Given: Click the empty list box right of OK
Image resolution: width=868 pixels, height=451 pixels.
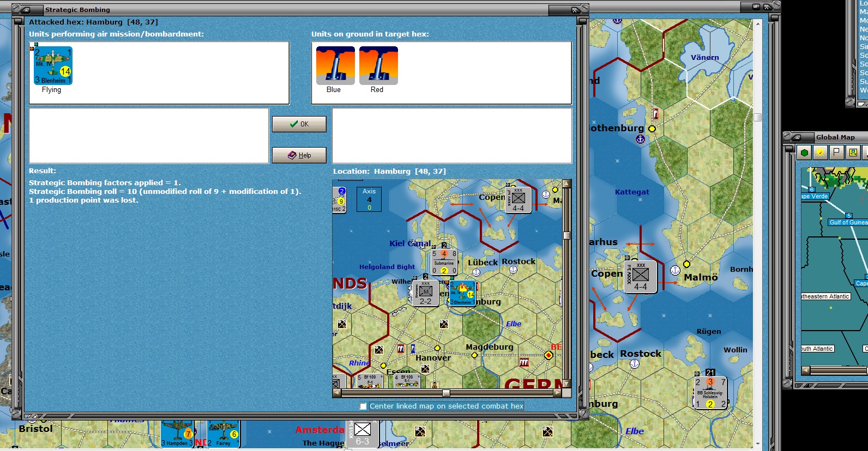Looking at the screenshot, I should point(452,136).
